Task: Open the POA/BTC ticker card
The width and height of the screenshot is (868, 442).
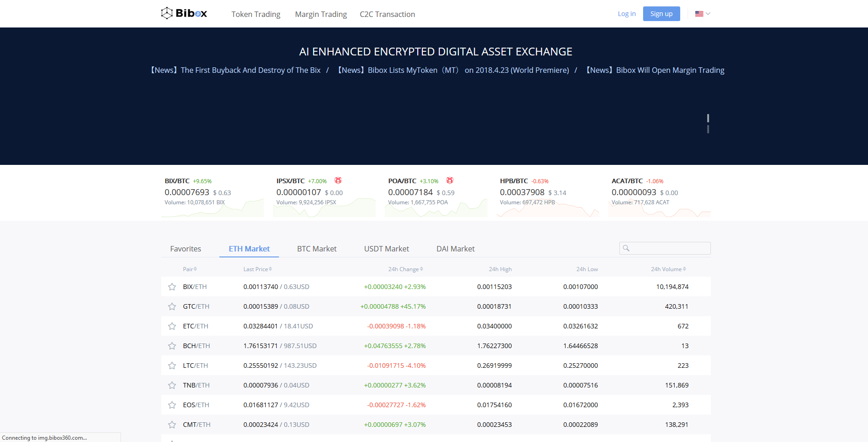Action: coord(436,197)
